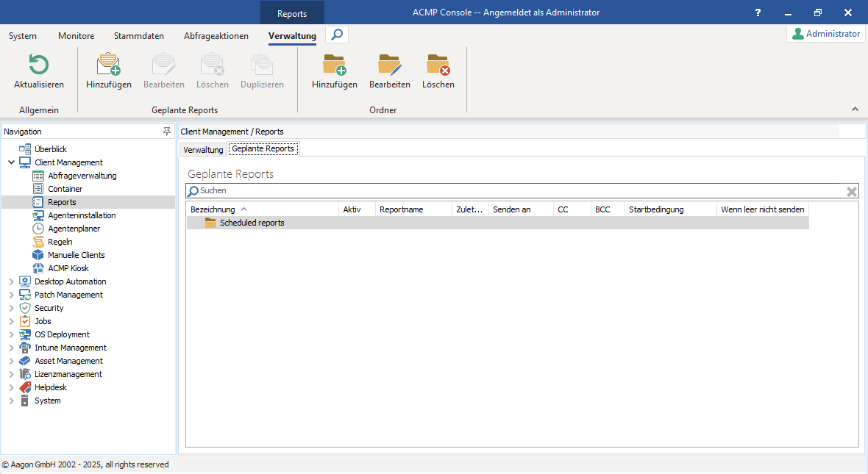
Task: Switch to the Verwaltung content tab
Action: point(203,149)
